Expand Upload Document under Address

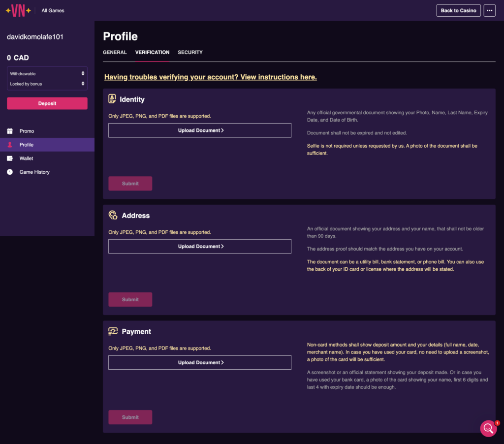click(200, 246)
